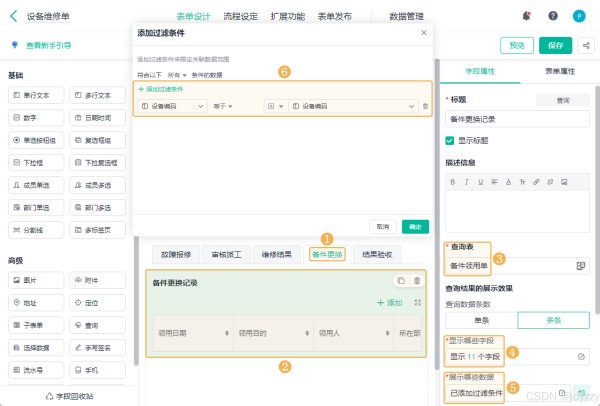Insert a hyperlink in the description
600x406 pixels.
(536, 182)
